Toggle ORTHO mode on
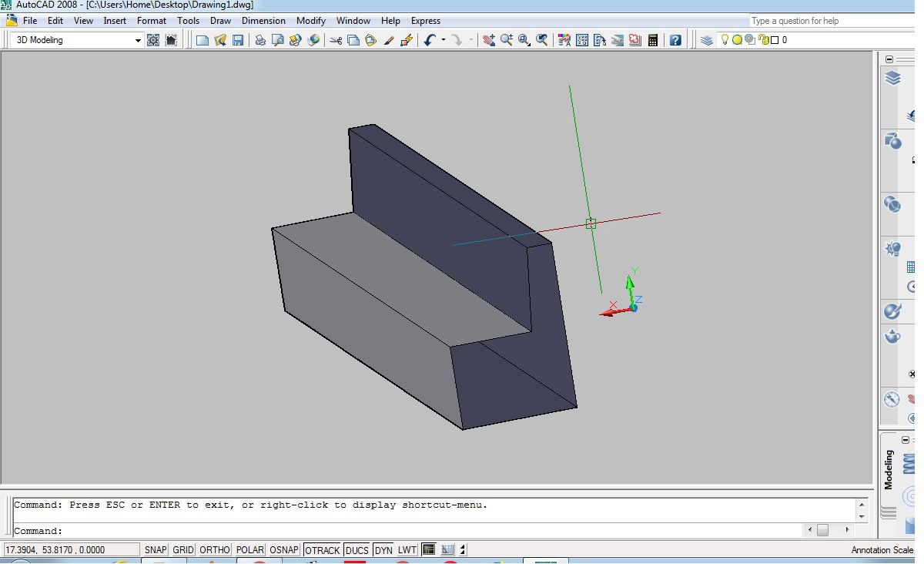The image size is (924, 564). point(214,550)
